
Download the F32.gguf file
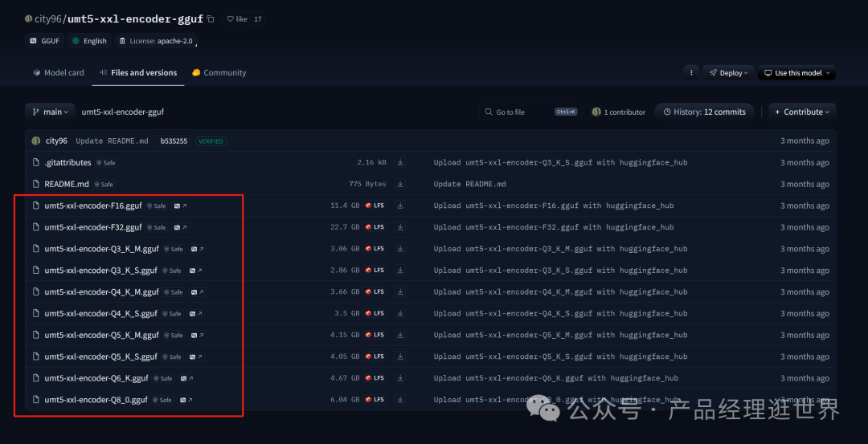(x=400, y=227)
